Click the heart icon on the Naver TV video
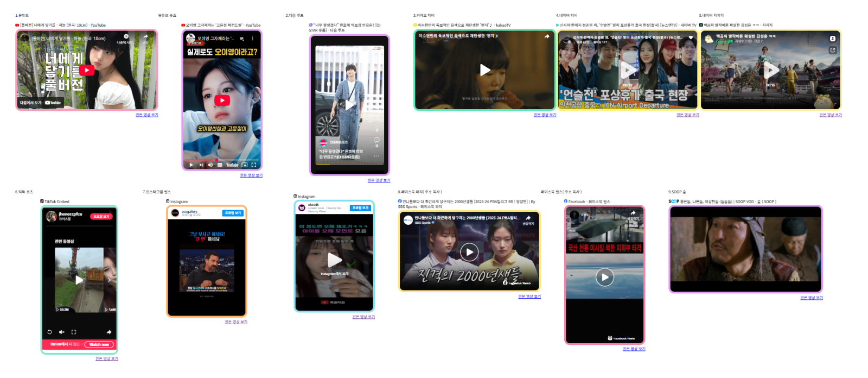Image resolution: width=868 pixels, height=378 pixels. click(x=691, y=37)
